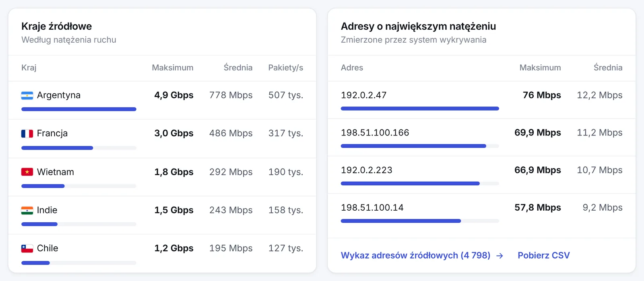Click the 69,9 Mbps maximum value
The height and width of the screenshot is (281, 644).
[x=538, y=133]
